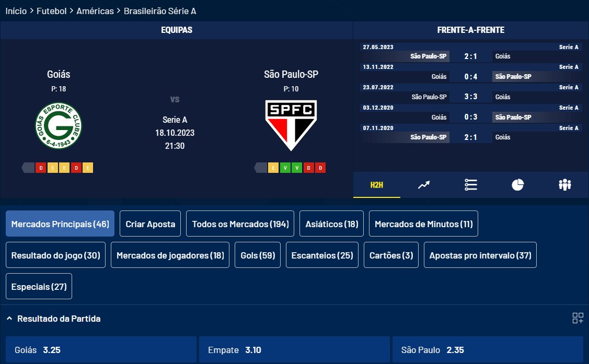Click the FRENTE-A-FRENTE header
The image size is (589, 364).
coord(471,30)
